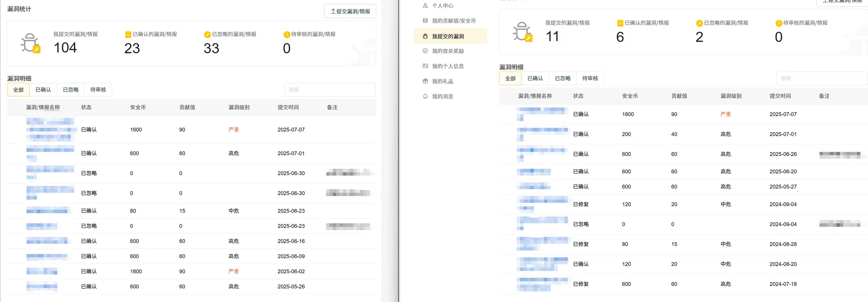
Task: Click the 已确认 clipboard icon in left panel
Action: pyautogui.click(x=128, y=34)
